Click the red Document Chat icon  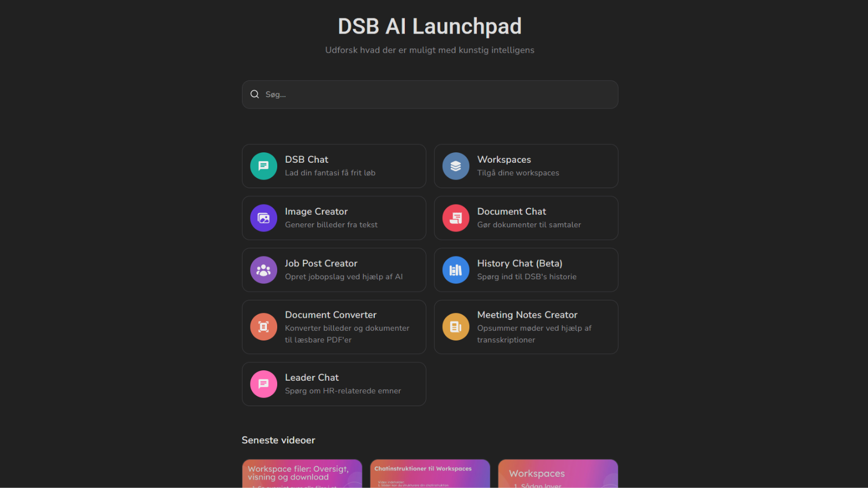click(456, 218)
